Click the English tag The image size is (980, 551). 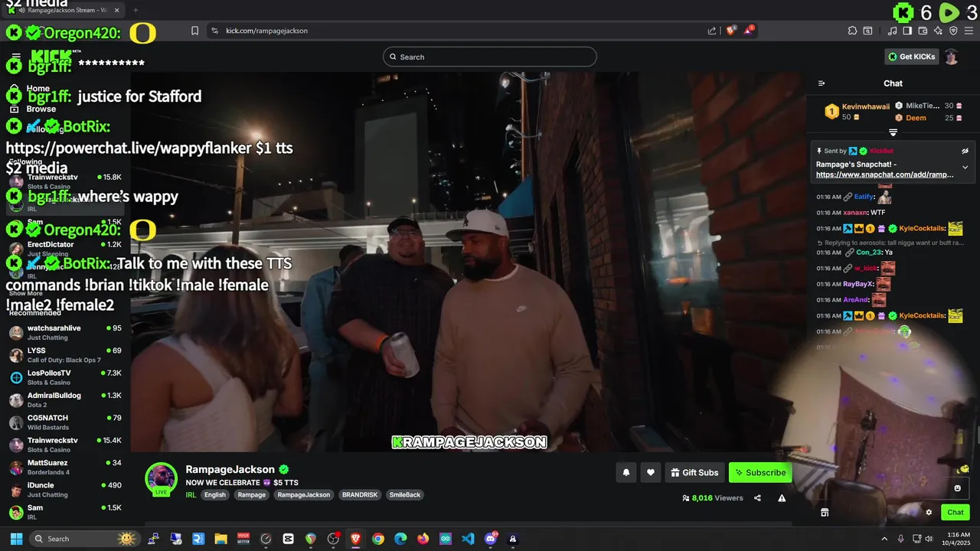tap(215, 495)
